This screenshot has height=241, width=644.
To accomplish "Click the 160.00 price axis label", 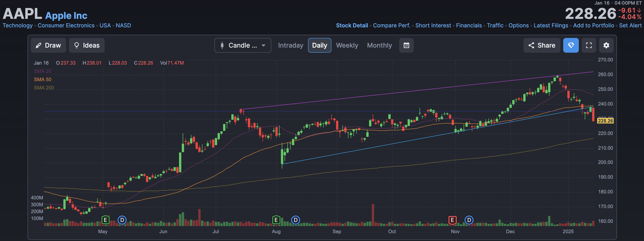I will [605, 221].
